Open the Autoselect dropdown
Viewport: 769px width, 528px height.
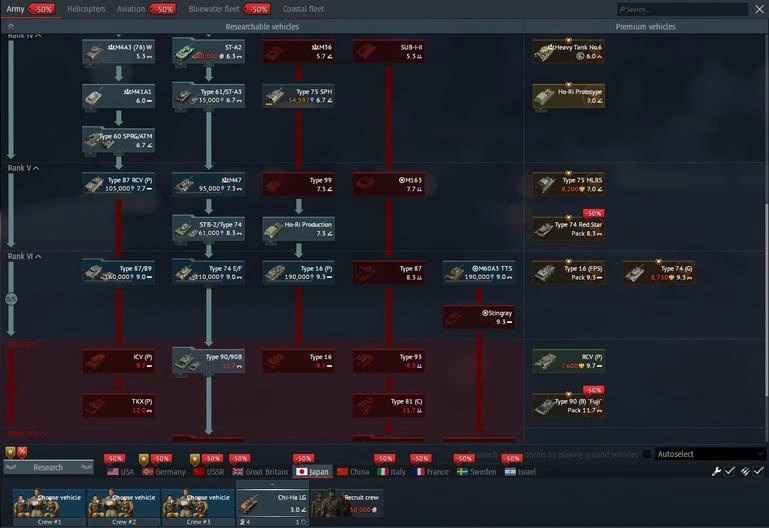[x=710, y=454]
